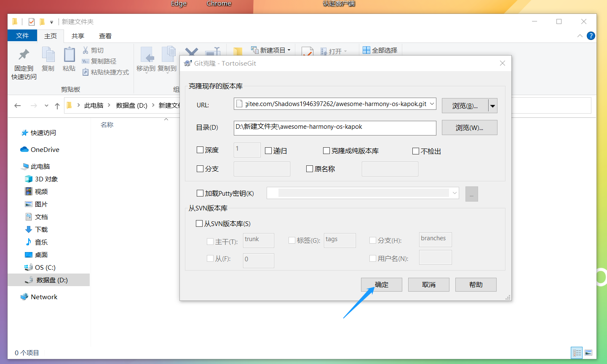This screenshot has width=607, height=364.
Task: Click Explorer help question mark icon
Action: coord(591,36)
